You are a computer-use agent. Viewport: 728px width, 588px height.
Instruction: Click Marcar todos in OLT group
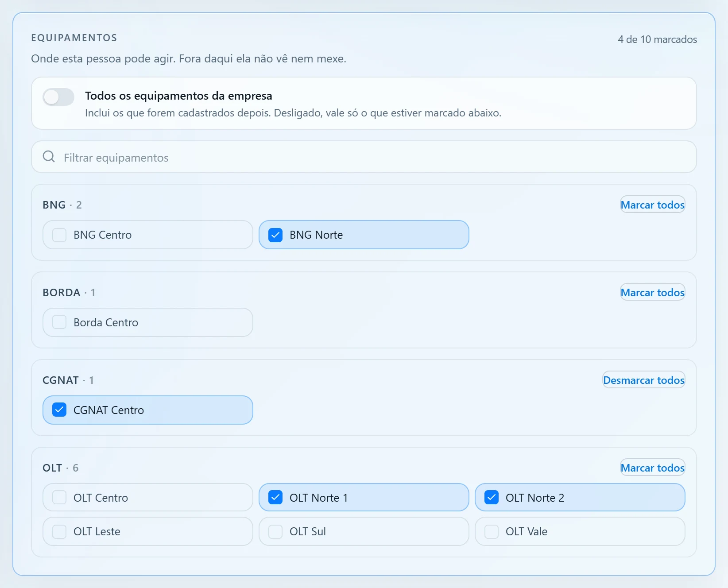point(653,468)
